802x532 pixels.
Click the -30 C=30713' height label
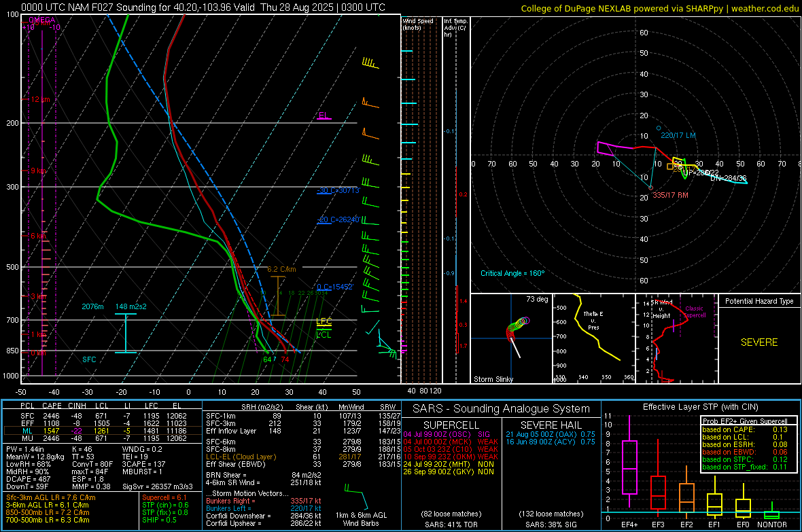[338, 190]
